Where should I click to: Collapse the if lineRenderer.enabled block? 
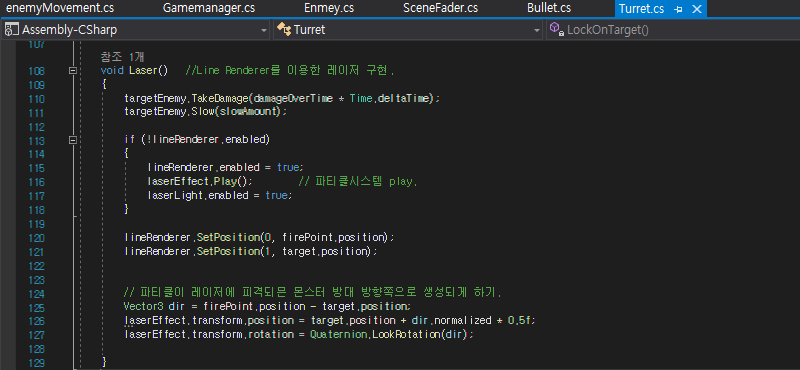point(73,139)
